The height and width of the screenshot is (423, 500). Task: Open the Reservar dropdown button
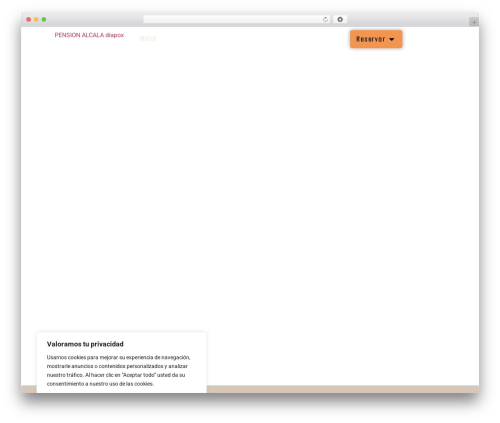pyautogui.click(x=376, y=39)
